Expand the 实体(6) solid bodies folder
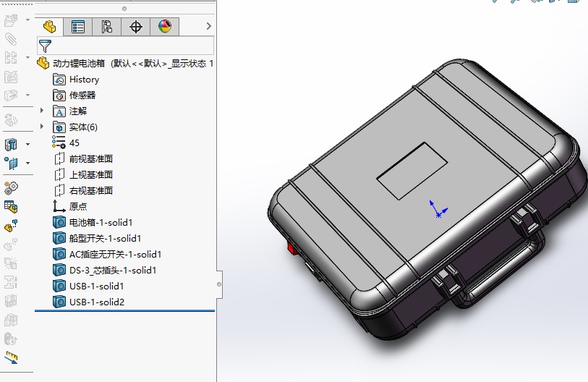The width and height of the screenshot is (588, 382). point(42,127)
